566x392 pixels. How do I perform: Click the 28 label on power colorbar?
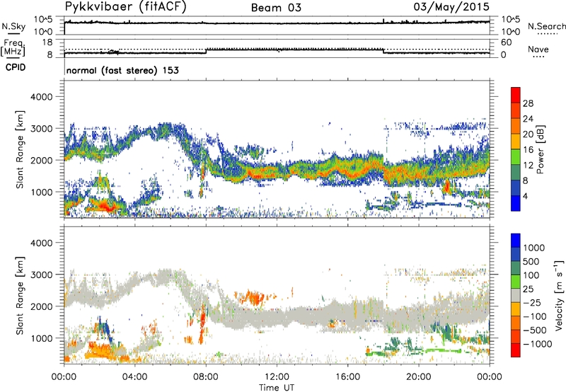click(528, 103)
